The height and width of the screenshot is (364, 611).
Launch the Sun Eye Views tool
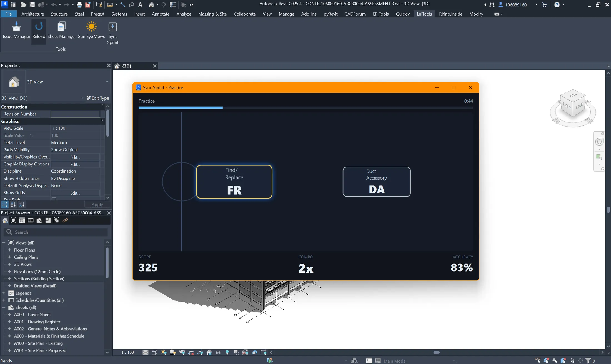click(91, 30)
